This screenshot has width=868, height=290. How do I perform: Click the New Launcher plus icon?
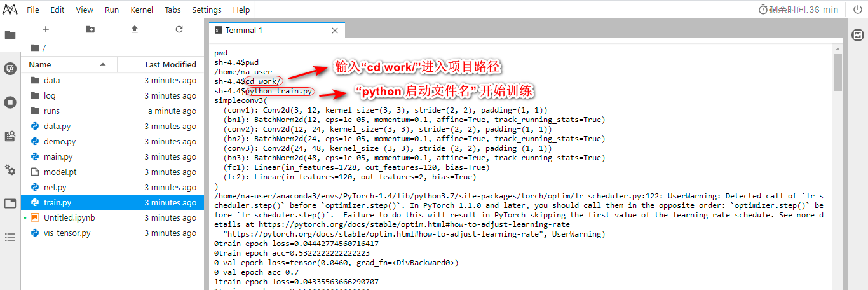[45, 29]
